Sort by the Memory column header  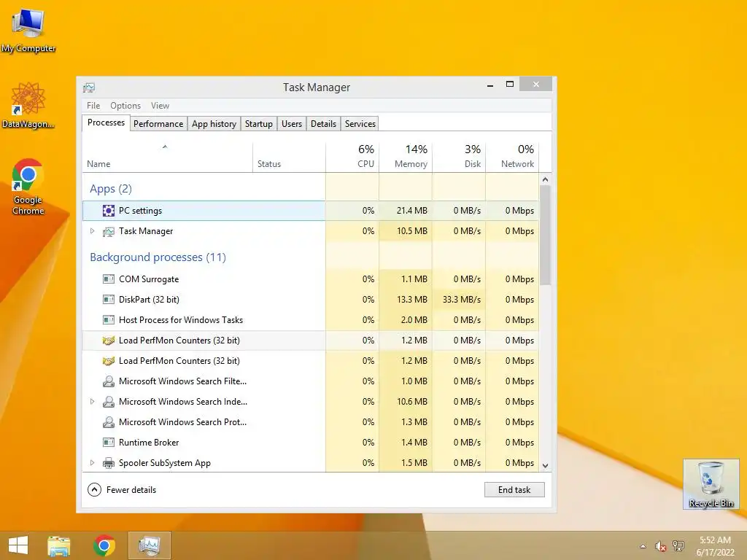406,157
